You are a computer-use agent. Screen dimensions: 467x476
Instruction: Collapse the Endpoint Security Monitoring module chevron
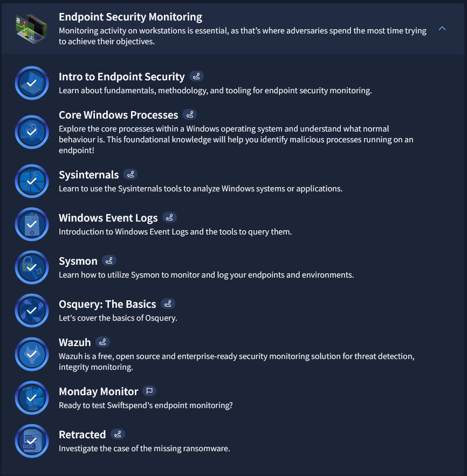point(442,29)
